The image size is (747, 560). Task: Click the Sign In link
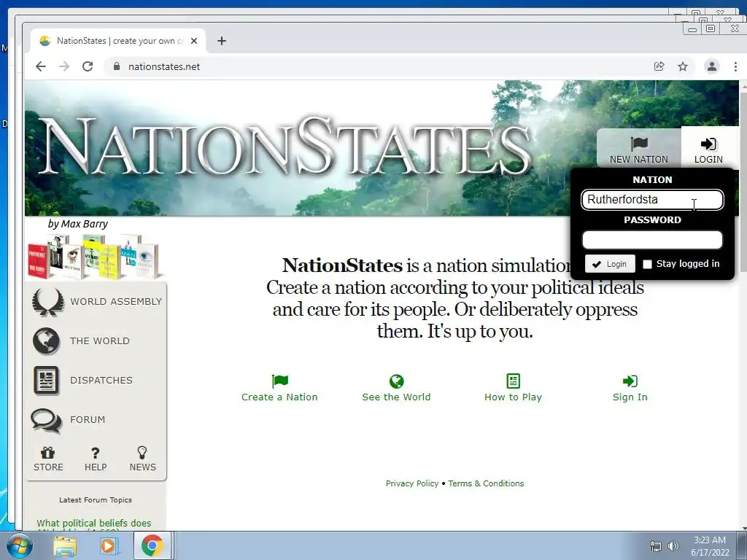[x=630, y=388]
